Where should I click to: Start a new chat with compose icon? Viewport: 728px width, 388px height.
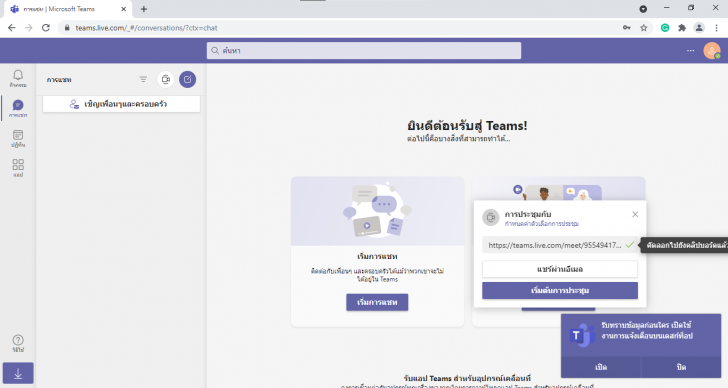point(188,79)
